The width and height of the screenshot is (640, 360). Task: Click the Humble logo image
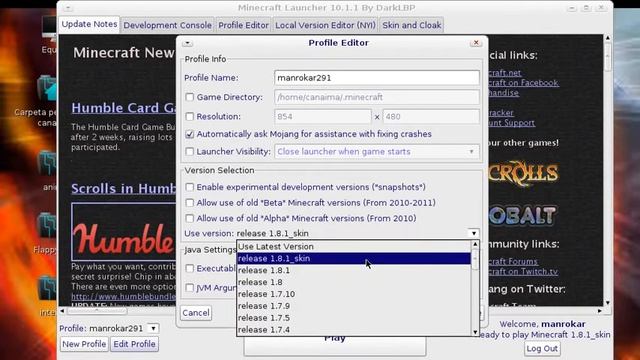pos(124,232)
